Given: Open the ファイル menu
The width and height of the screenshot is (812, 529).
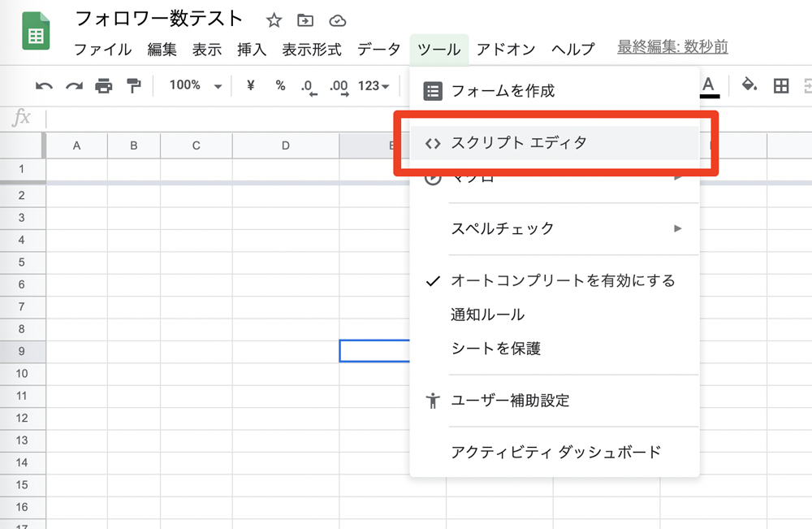Looking at the screenshot, I should [x=102, y=50].
